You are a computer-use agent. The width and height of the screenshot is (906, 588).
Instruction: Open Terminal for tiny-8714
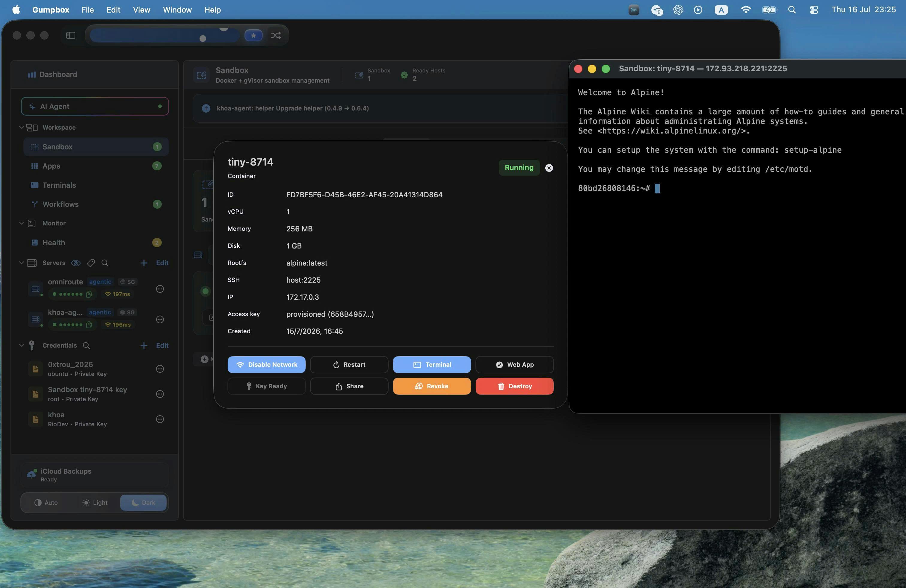click(432, 365)
